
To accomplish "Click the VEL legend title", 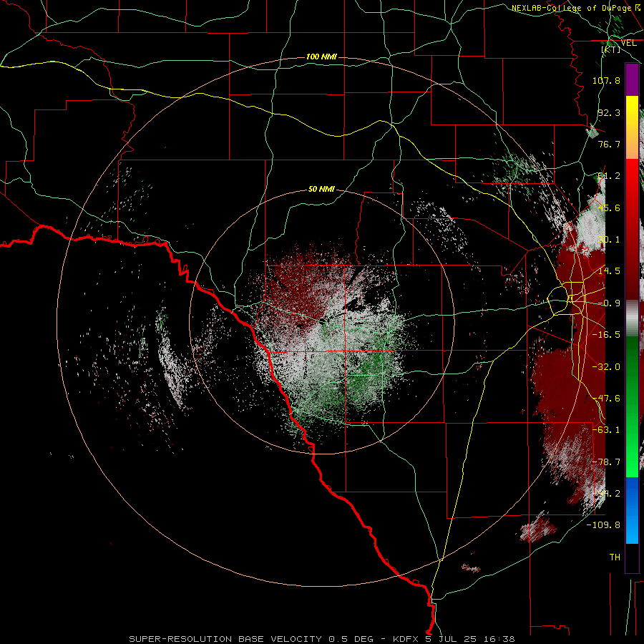I will pyautogui.click(x=628, y=43).
